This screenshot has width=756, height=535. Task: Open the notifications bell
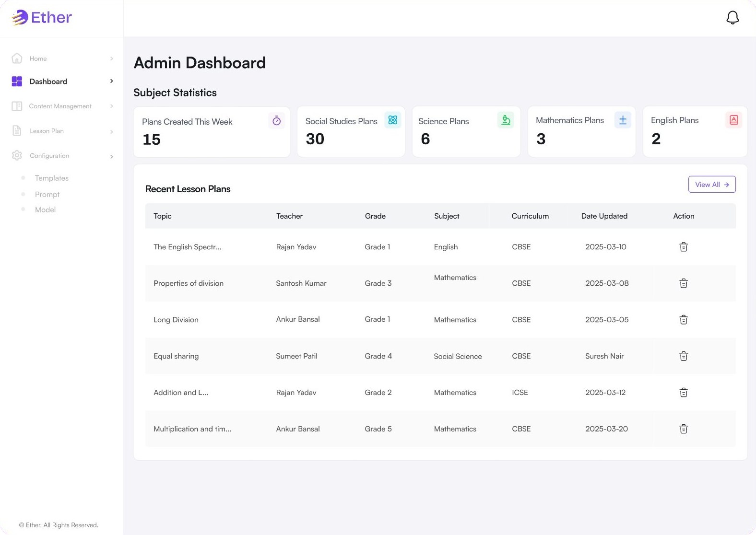(732, 18)
